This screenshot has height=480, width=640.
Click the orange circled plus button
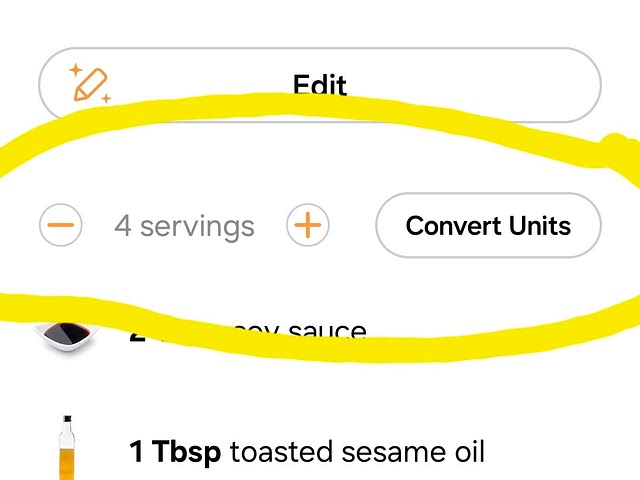pos(308,226)
